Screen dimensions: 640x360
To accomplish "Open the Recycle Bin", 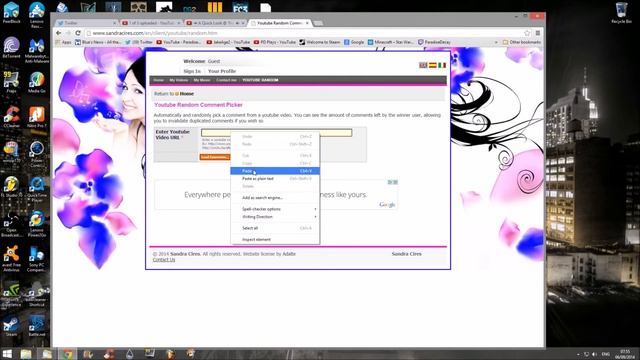I will [x=621, y=13].
